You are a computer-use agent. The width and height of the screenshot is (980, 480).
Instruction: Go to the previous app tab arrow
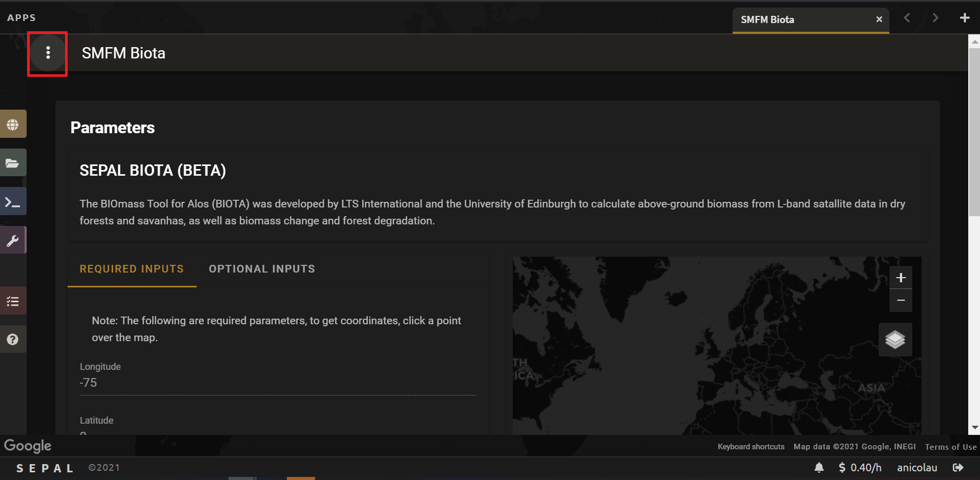[x=907, y=18]
